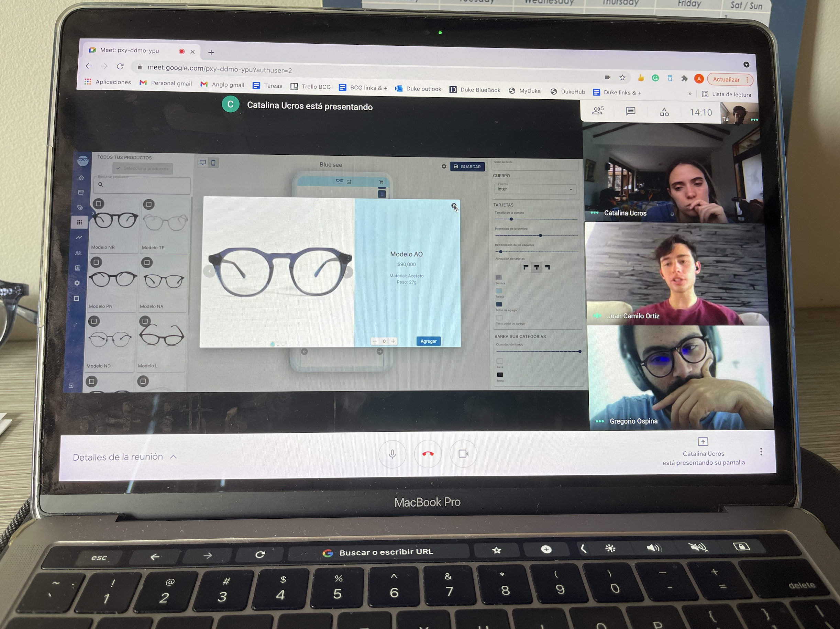The height and width of the screenshot is (629, 840).
Task: Switch to desktop preview icon in editor
Action: 203,163
